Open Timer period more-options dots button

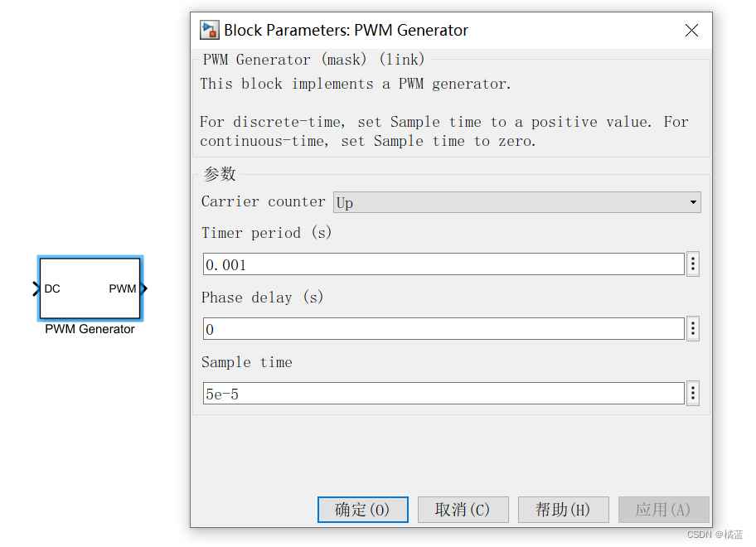(x=693, y=264)
